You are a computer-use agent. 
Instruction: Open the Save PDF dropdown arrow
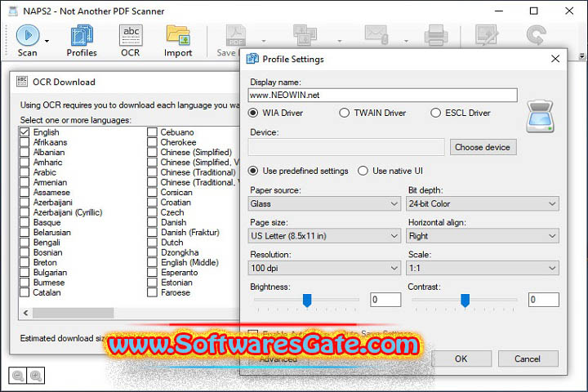[x=264, y=41]
